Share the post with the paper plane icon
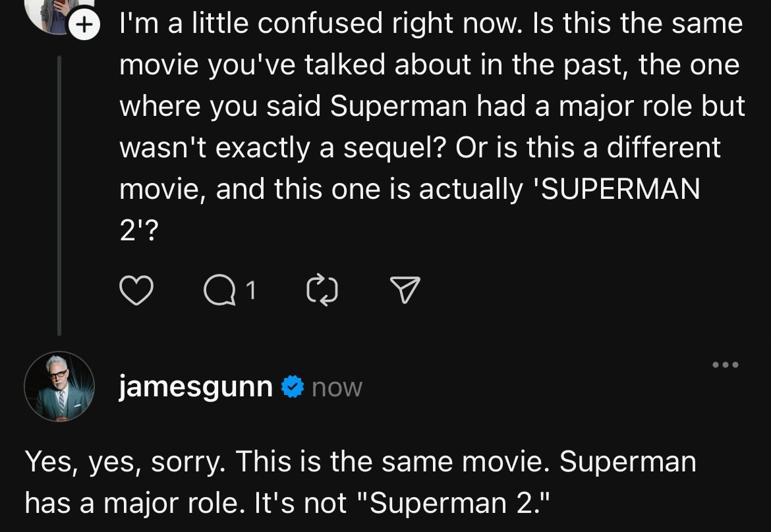This screenshot has width=771, height=532. coord(405,290)
